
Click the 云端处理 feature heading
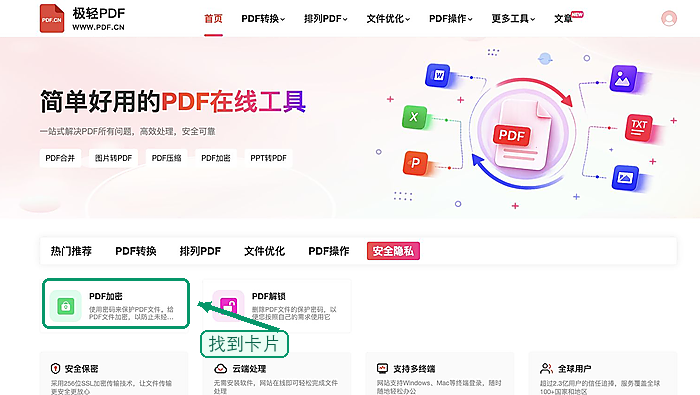(249, 369)
